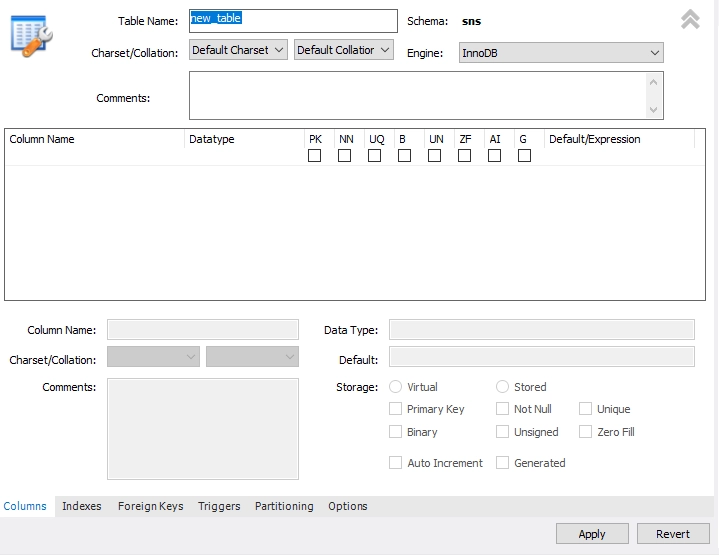Click the Data Type input field
The width and height of the screenshot is (719, 555).
[542, 329]
